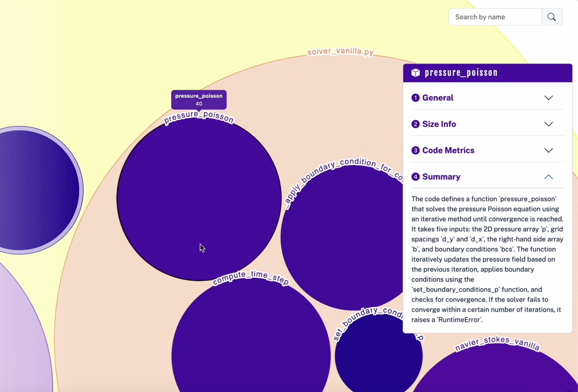
Task: Collapse the Summary section chevron
Action: click(x=548, y=177)
